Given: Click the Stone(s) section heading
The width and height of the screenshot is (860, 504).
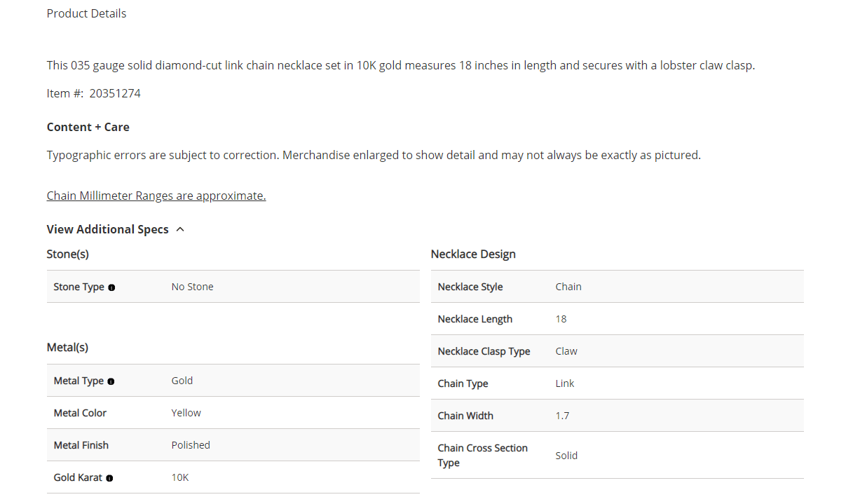Looking at the screenshot, I should tap(68, 254).
